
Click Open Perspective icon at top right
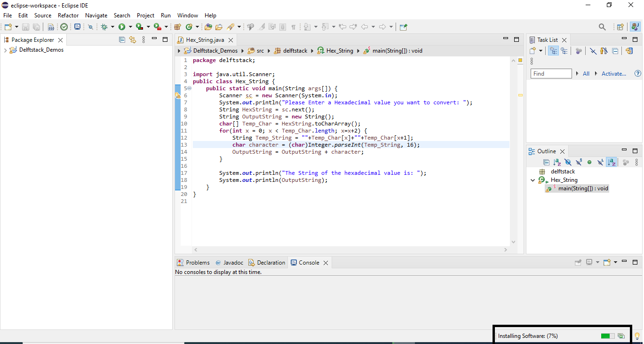click(620, 27)
